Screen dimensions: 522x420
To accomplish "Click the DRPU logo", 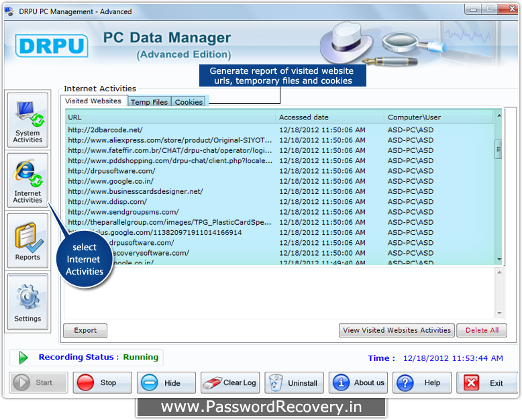I will (52, 46).
